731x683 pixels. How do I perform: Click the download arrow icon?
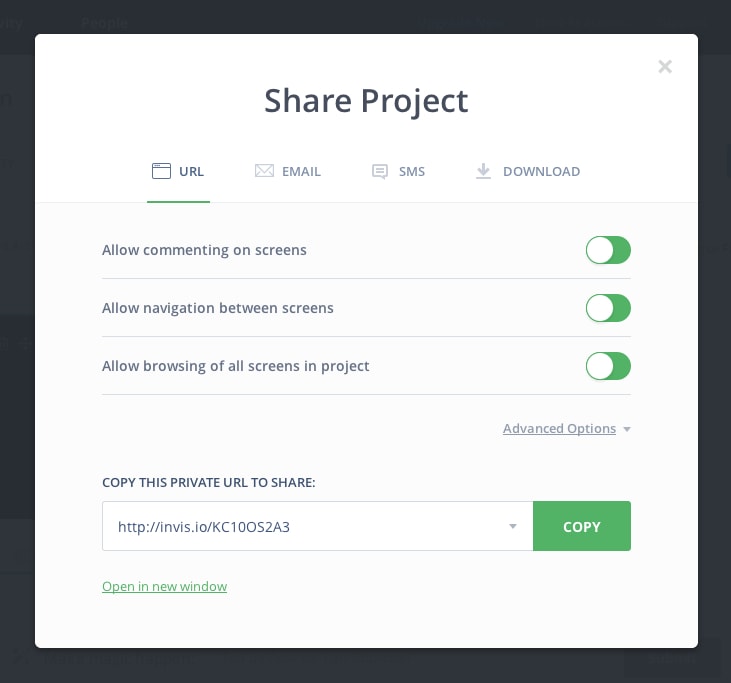click(484, 171)
